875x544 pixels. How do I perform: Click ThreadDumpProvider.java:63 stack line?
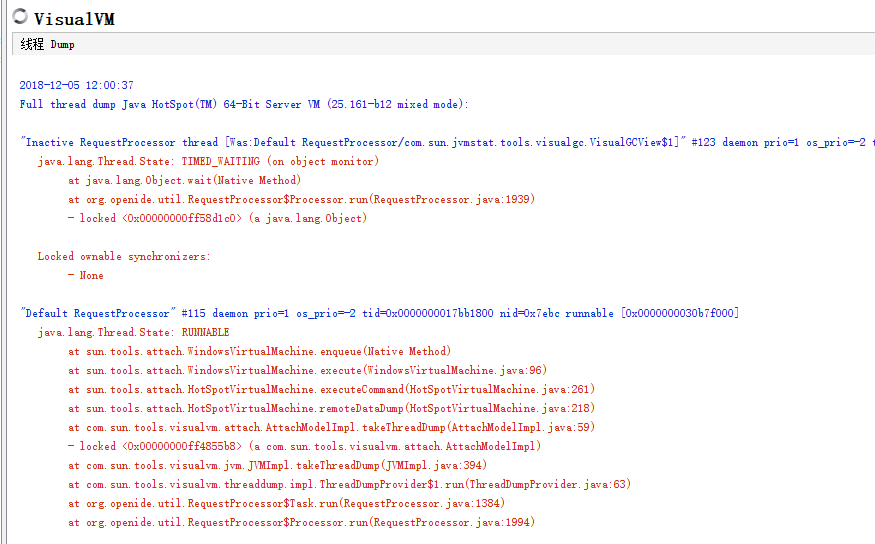pyautogui.click(x=349, y=484)
